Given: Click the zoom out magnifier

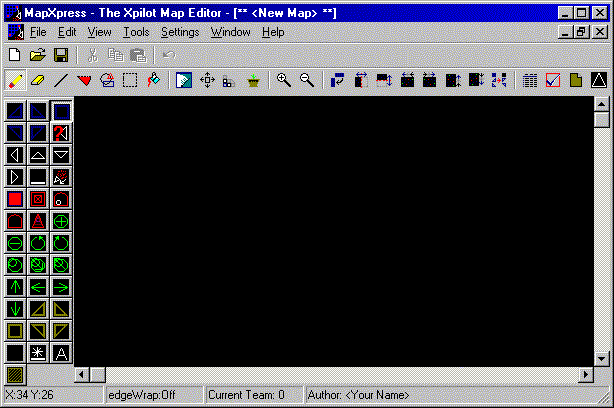Looking at the screenshot, I should point(307,81).
